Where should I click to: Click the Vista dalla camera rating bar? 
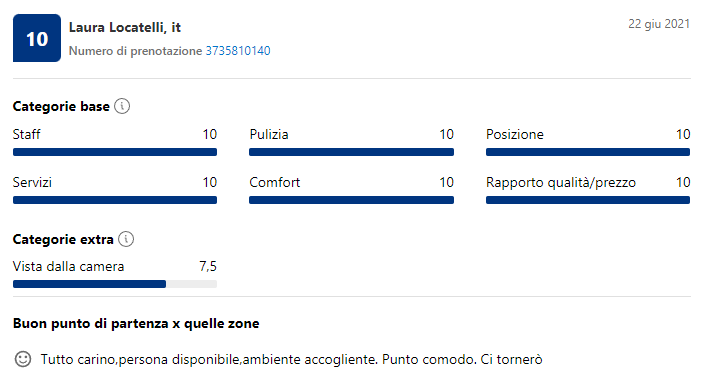point(115,284)
